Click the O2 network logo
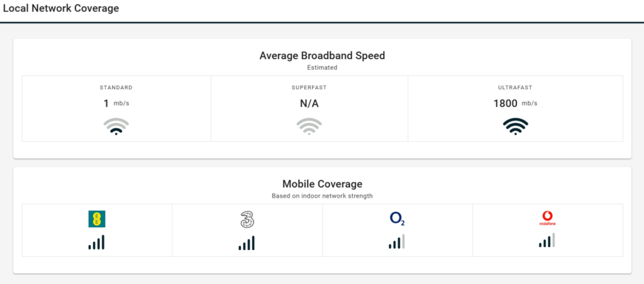Viewport: 644px width, 284px height. [x=397, y=219]
